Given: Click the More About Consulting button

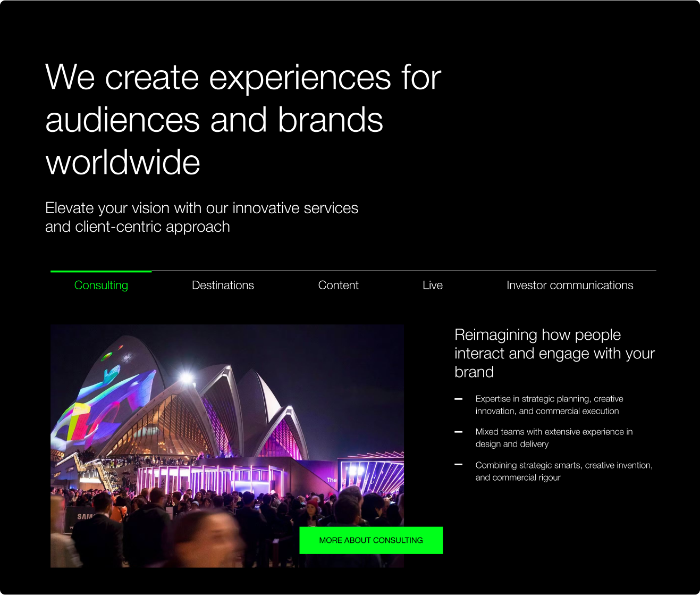Looking at the screenshot, I should tap(371, 540).
